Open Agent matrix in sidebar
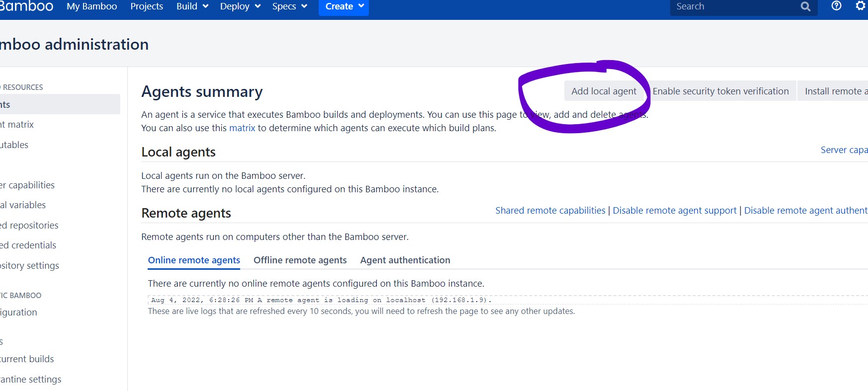Viewport: 868px width, 391px height. coord(17,124)
